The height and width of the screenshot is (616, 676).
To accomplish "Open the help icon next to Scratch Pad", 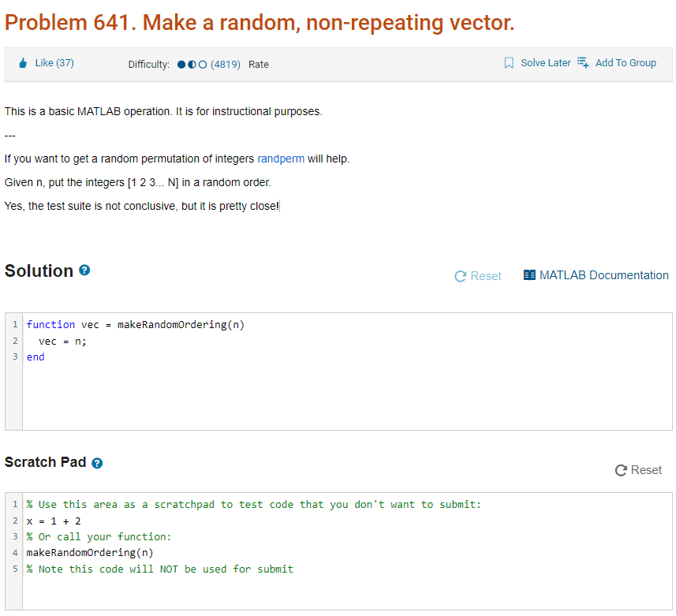I will click(97, 463).
